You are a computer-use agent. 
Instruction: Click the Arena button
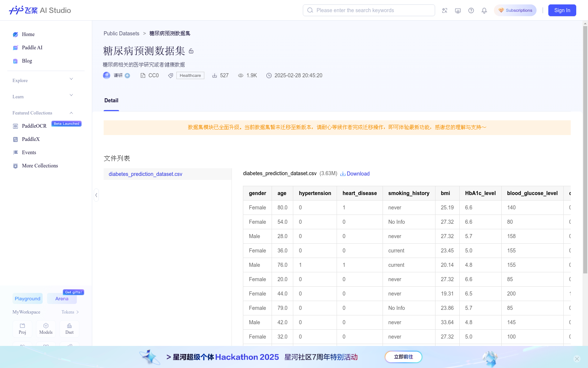tap(62, 298)
